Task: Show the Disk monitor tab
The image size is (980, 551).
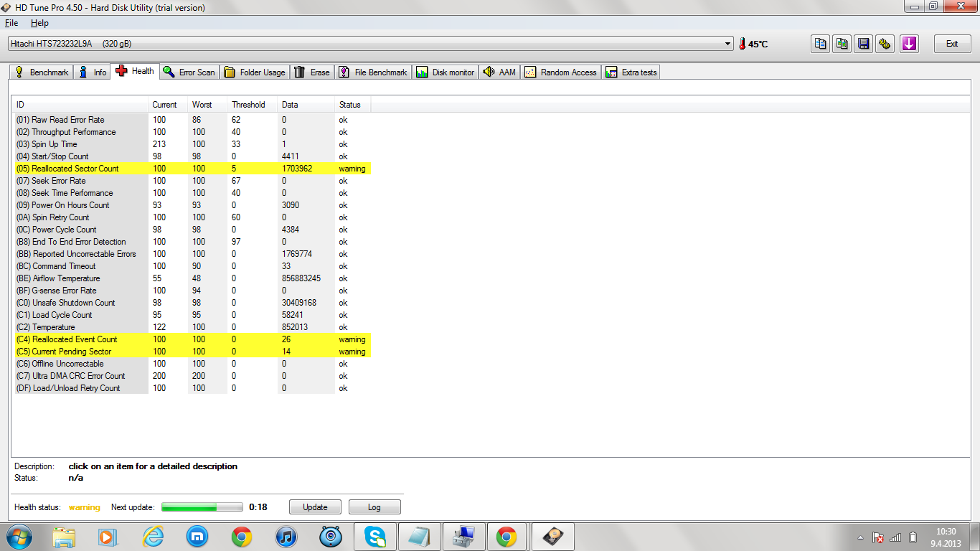Action: click(446, 72)
